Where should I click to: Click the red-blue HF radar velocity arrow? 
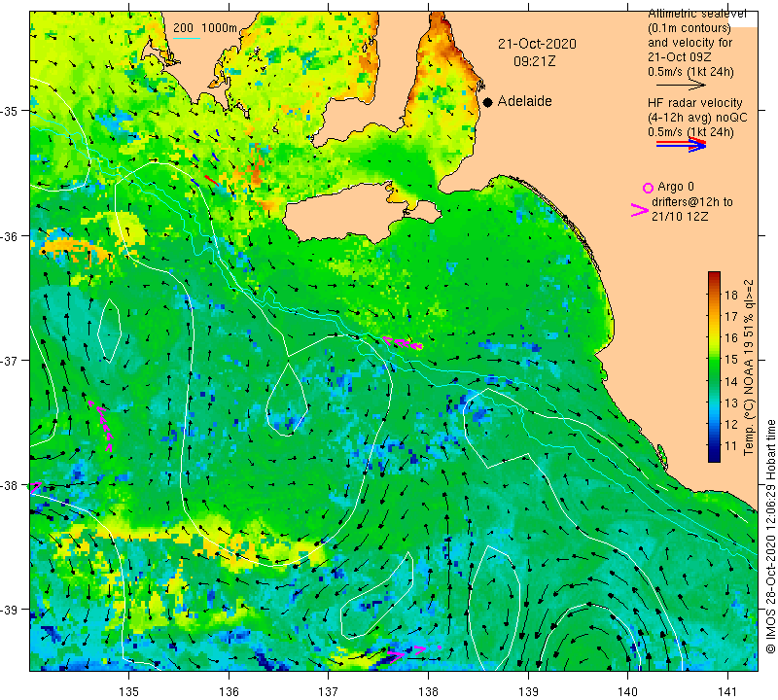pos(681,145)
